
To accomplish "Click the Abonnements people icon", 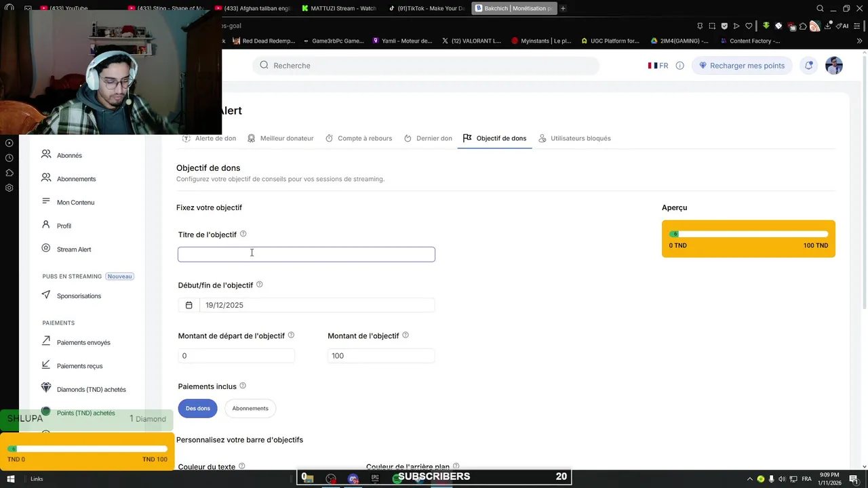I will tap(46, 178).
